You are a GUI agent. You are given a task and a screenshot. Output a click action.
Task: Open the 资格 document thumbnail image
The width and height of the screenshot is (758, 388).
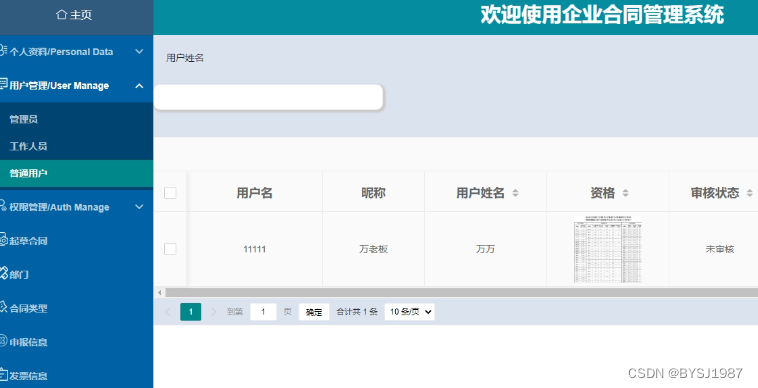pos(608,249)
